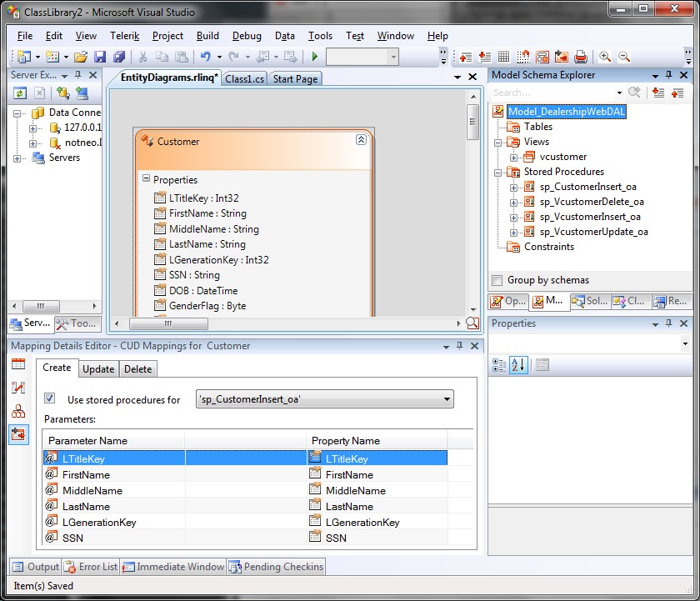The width and height of the screenshot is (700, 601).
Task: Enable the Group by schemas checkbox
Action: coord(497,280)
